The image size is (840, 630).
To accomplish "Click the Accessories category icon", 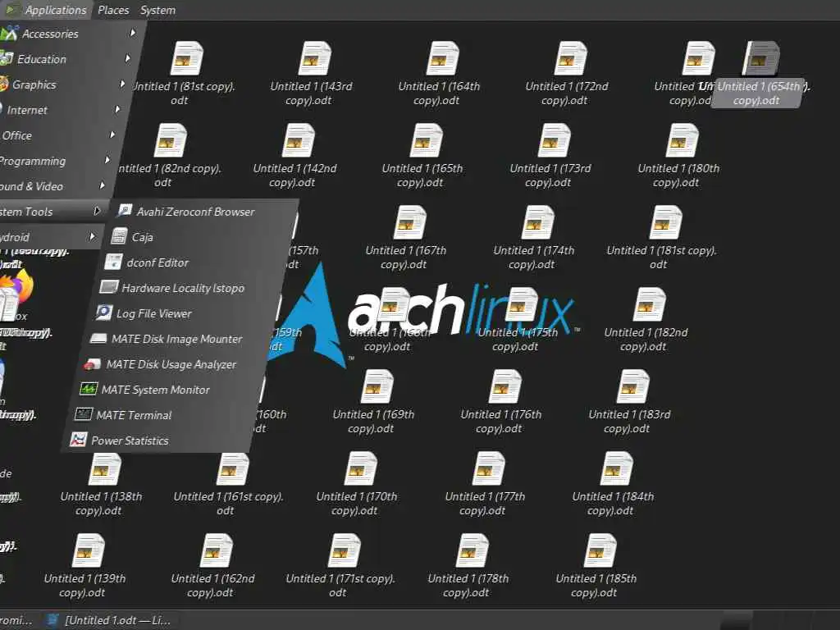I will (9, 33).
